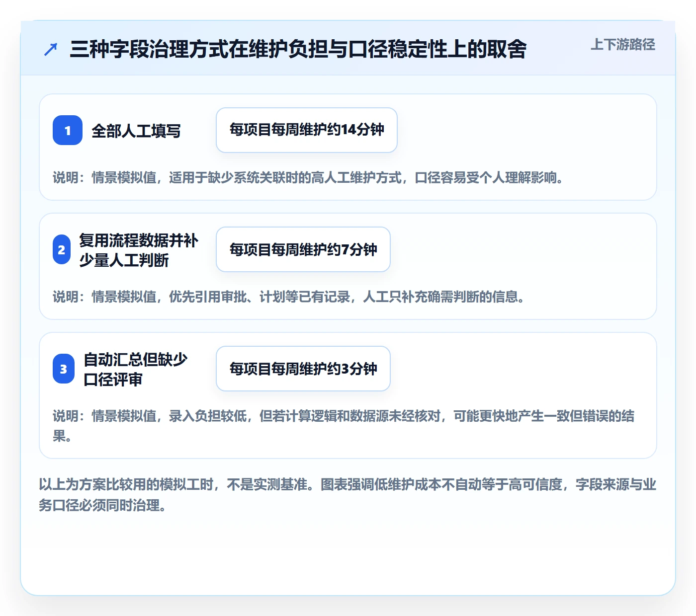Image resolution: width=696 pixels, height=616 pixels.
Task: Click the number 1 badge for 全部人工填写
Action: [x=68, y=130]
